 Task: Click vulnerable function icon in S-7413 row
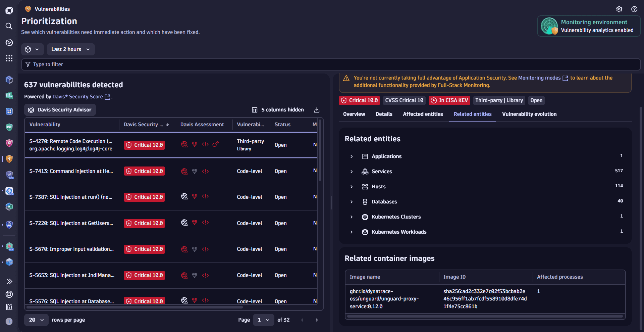coord(205,171)
